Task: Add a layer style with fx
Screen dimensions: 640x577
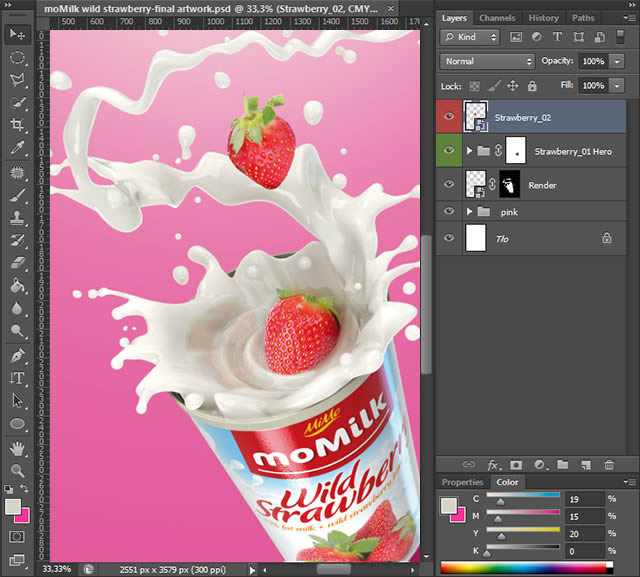Action: (494, 465)
